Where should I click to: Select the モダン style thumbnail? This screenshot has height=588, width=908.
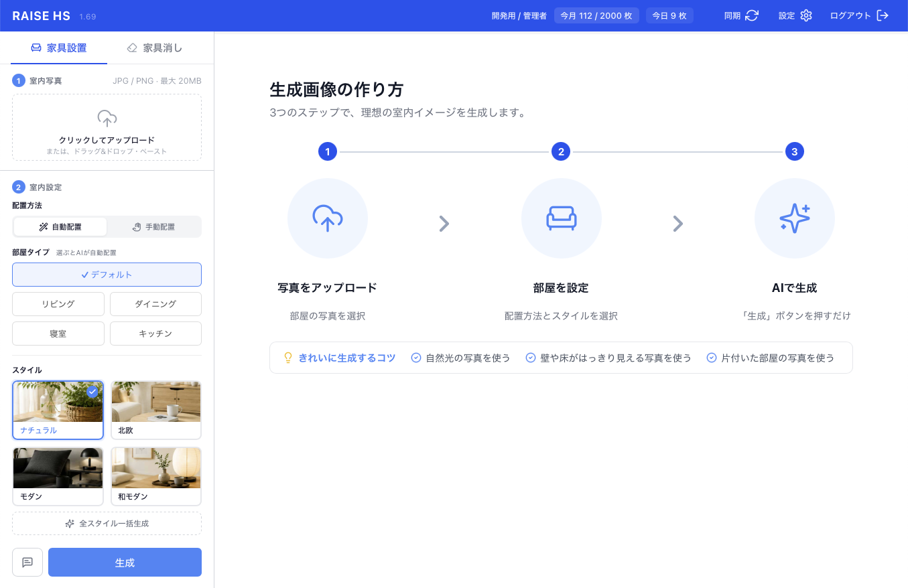[x=58, y=476]
